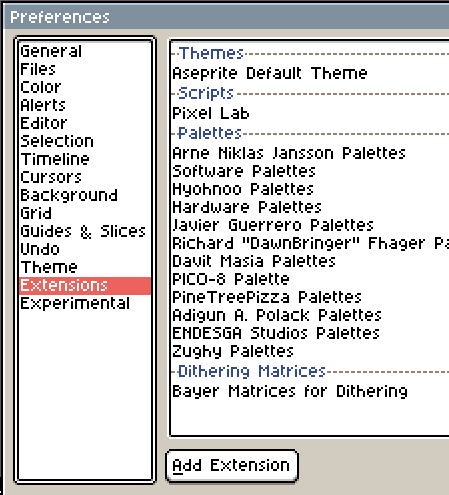This screenshot has height=495, width=449.
Task: Choose ENDESGA Studios Palettes entry
Action: [x=310, y=333]
